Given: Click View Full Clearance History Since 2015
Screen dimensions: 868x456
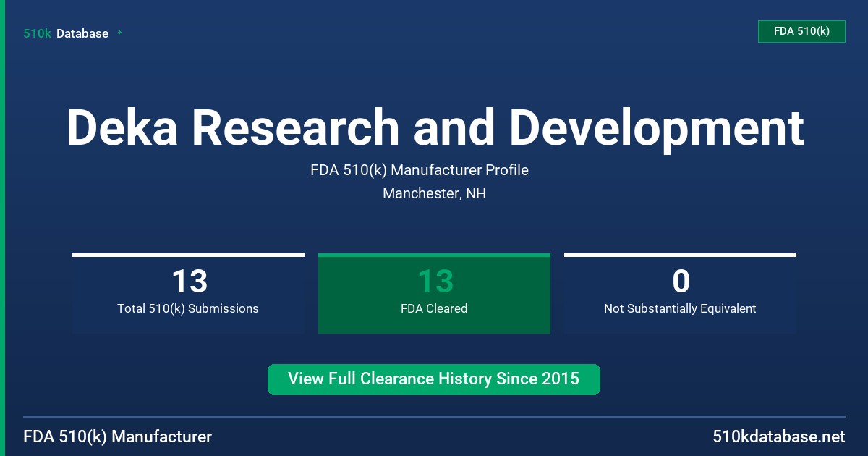Looking at the screenshot, I should coord(434,379).
